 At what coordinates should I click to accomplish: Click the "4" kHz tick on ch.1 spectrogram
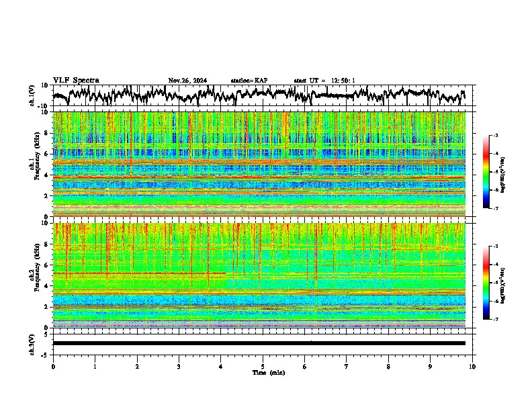pos(47,175)
